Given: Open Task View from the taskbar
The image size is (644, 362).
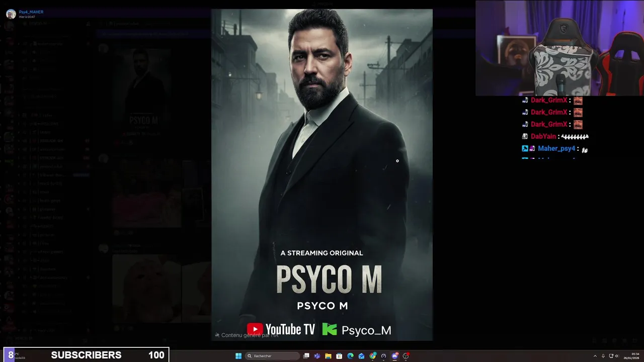Looking at the screenshot, I should [x=306, y=356].
